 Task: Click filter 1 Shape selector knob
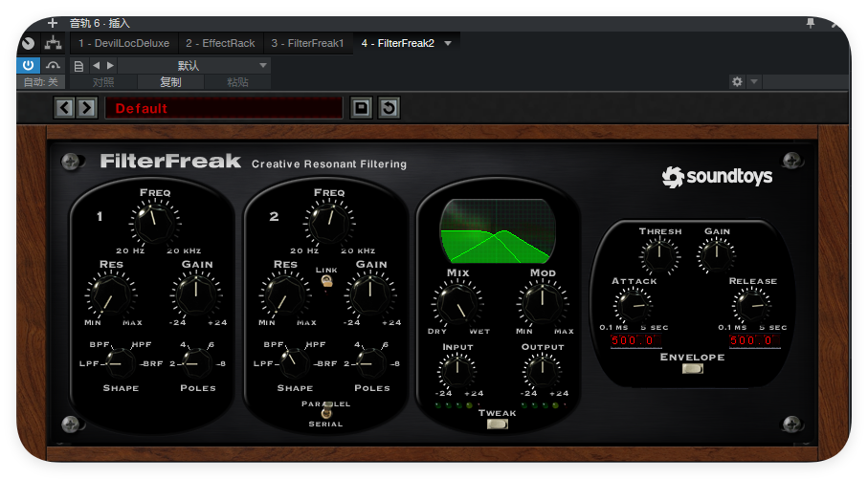121,363
